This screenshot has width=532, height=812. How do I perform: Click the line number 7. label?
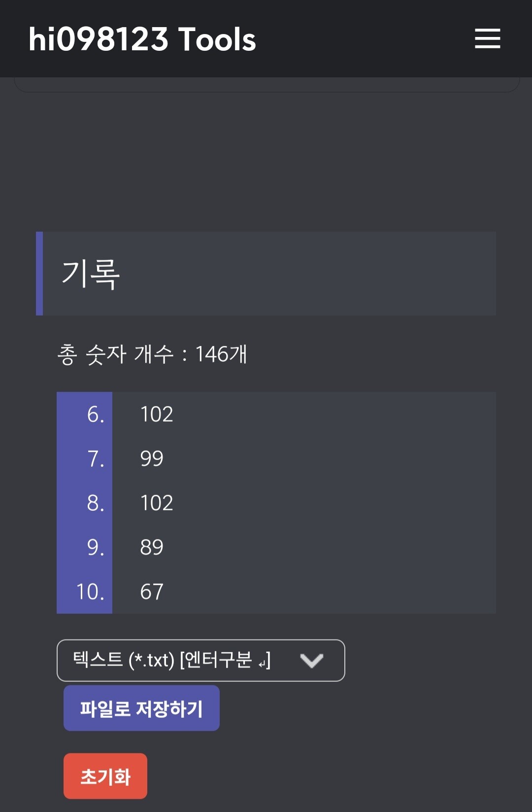[96, 459]
